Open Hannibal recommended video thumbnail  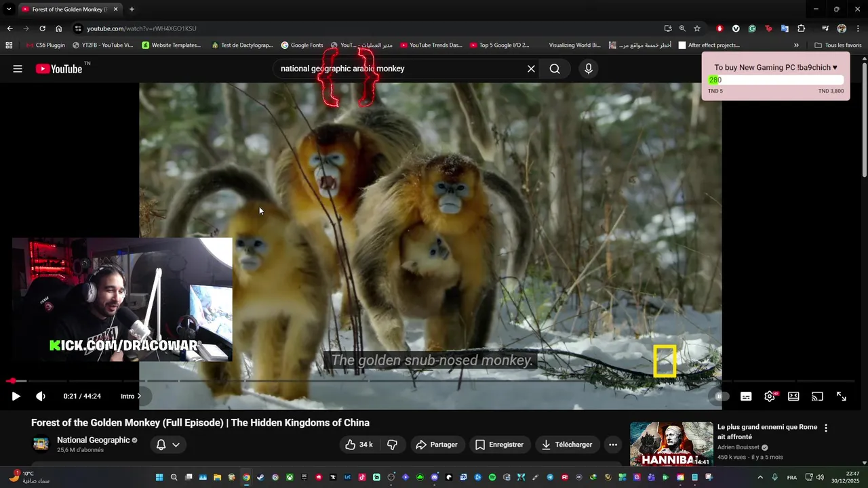point(671,444)
